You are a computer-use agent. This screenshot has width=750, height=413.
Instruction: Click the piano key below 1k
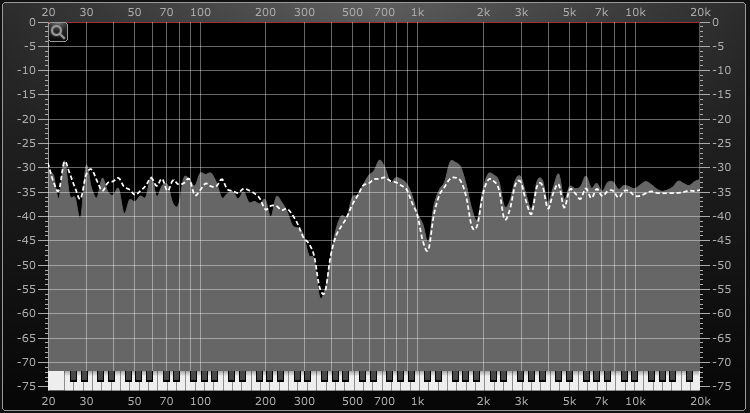click(x=418, y=383)
